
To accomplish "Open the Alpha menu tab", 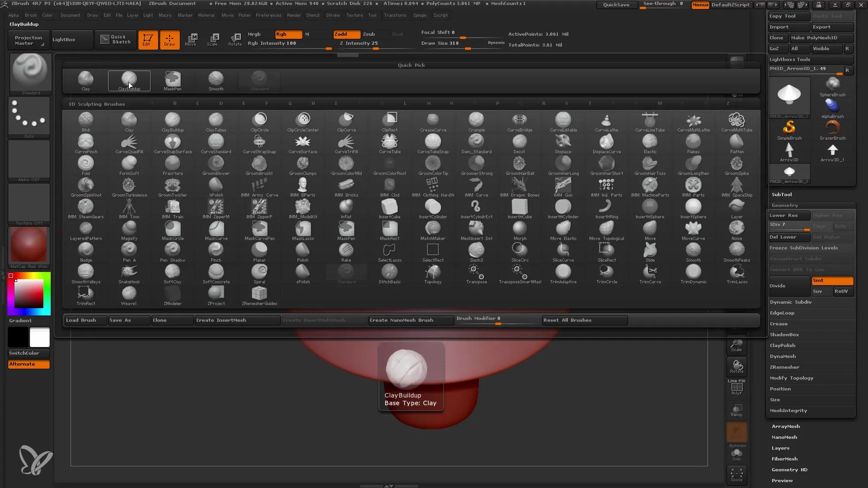I will tap(14, 16).
